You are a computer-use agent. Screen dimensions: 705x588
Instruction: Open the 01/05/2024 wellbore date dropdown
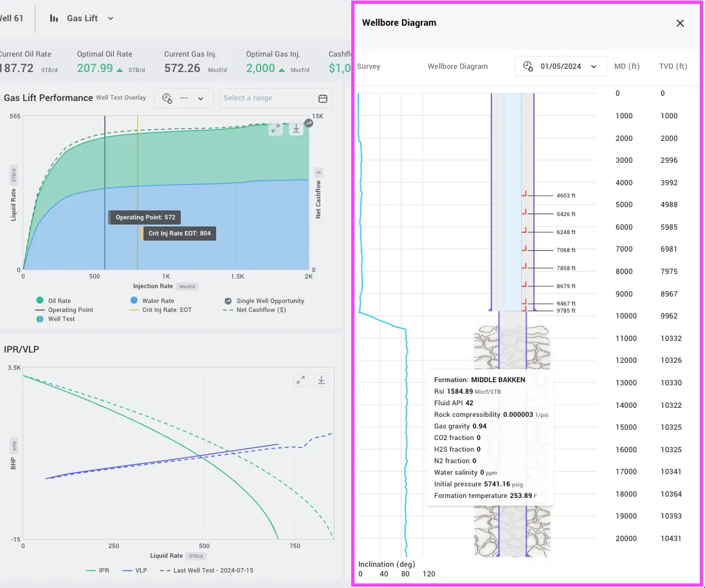560,66
